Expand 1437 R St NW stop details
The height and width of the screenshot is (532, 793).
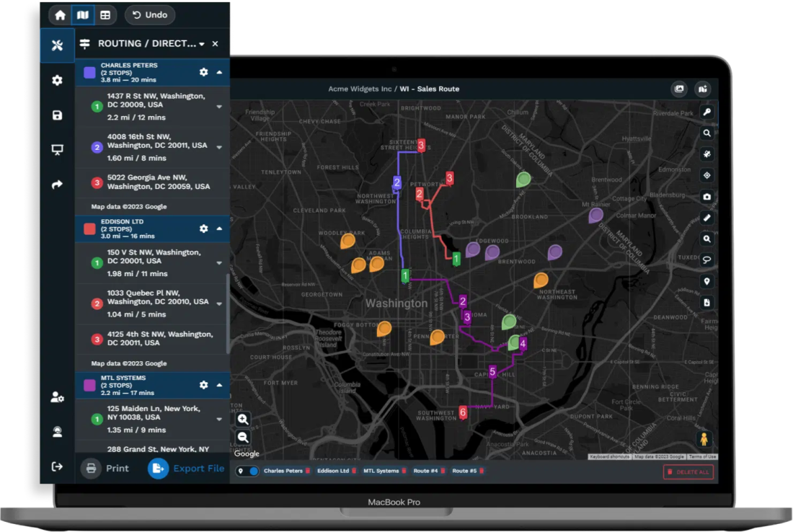[219, 107]
